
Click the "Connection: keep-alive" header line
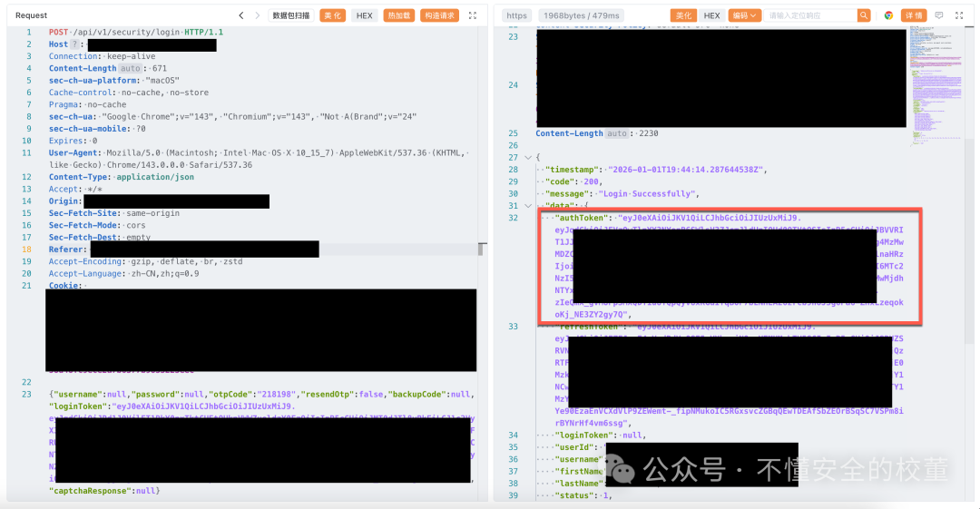coord(102,56)
